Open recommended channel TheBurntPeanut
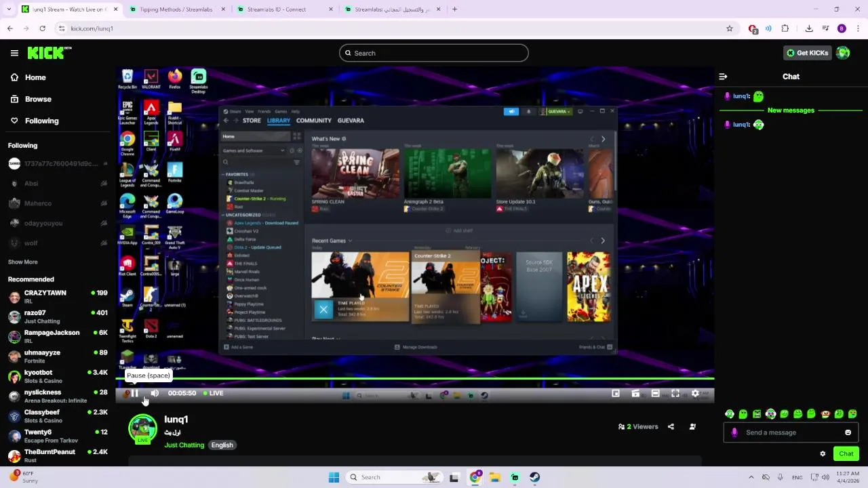 tap(58, 455)
